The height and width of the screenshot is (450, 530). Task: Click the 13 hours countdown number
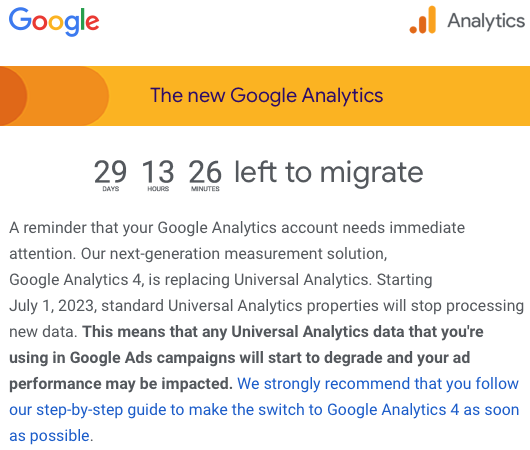[158, 172]
